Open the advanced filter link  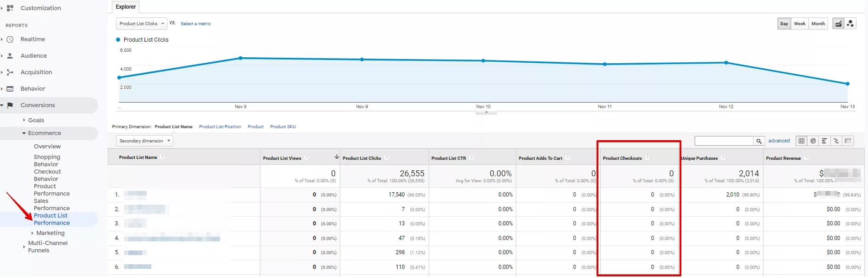(x=779, y=141)
